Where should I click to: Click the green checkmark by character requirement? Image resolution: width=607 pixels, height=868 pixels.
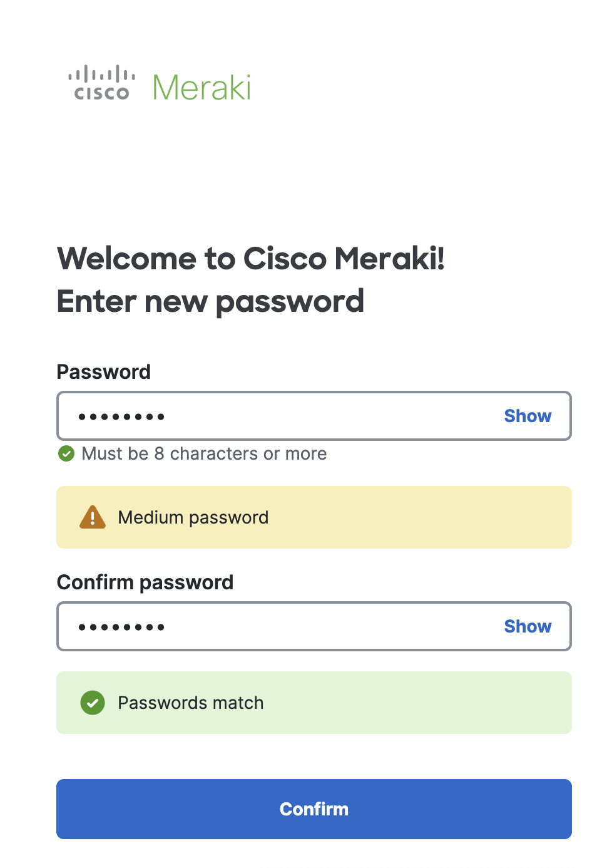pyautogui.click(x=66, y=453)
